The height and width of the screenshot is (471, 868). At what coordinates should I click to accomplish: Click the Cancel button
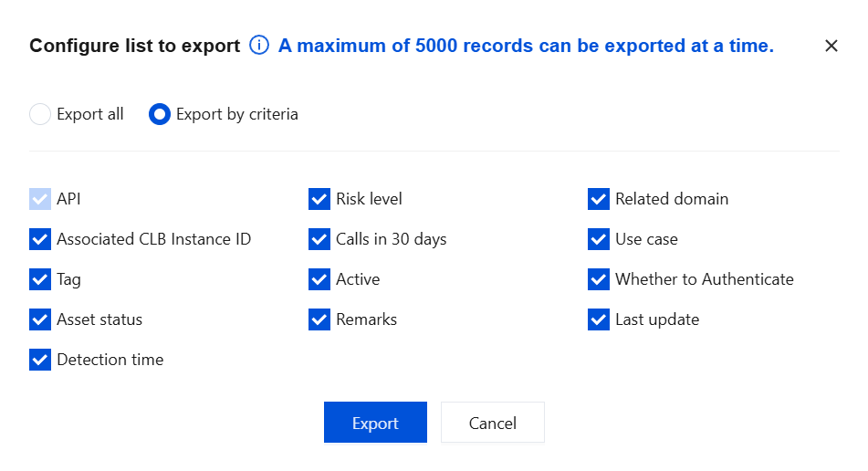[493, 423]
